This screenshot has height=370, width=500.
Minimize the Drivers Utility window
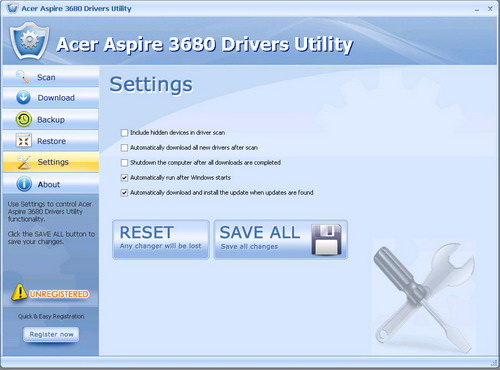[477, 9]
